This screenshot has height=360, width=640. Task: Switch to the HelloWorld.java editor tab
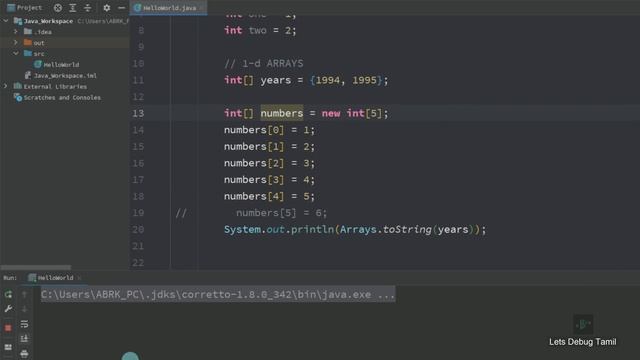[x=169, y=8]
